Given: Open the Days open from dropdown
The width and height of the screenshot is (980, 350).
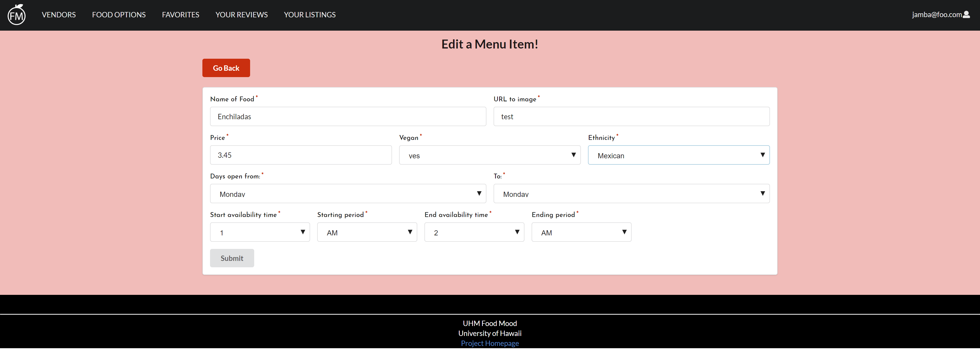Looking at the screenshot, I should pos(348,194).
